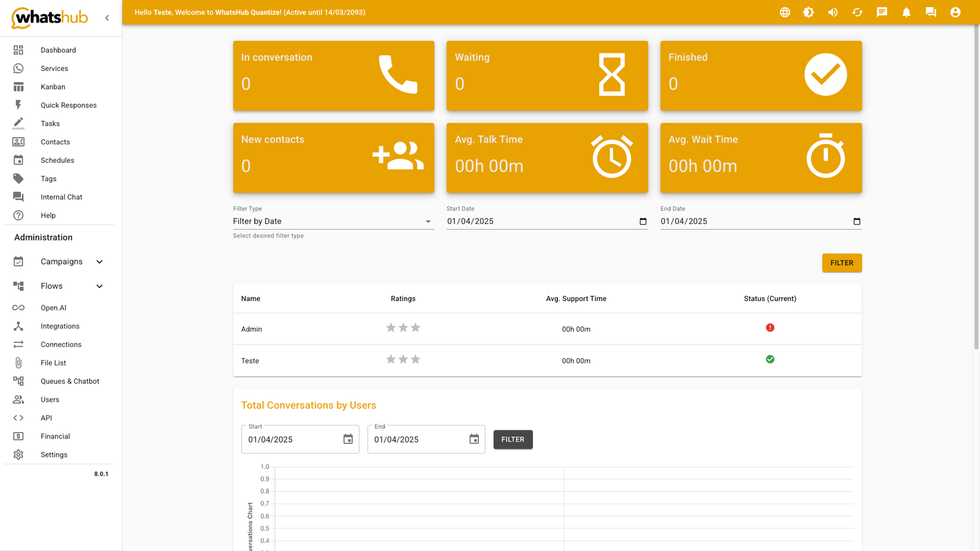Viewport: 980px width, 551px height.
Task: Toggle dark mode in the top bar
Action: tap(809, 12)
